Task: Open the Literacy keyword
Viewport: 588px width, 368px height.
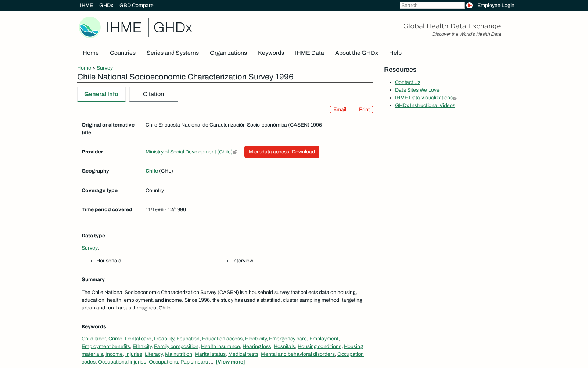Action: coord(154,354)
